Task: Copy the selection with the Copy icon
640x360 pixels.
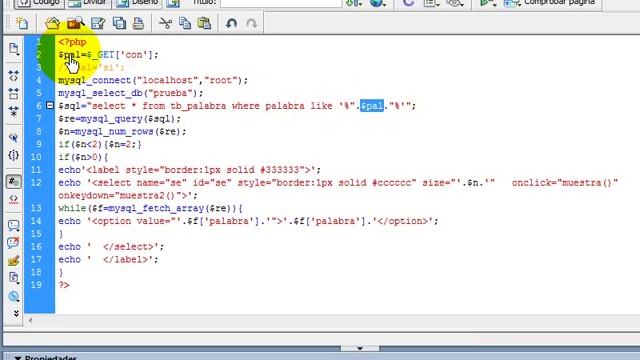Action: pos(185,23)
